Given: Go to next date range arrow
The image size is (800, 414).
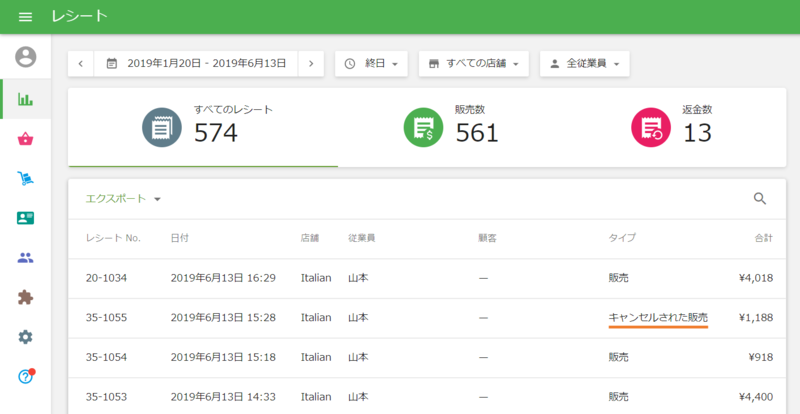Looking at the screenshot, I should point(311,63).
